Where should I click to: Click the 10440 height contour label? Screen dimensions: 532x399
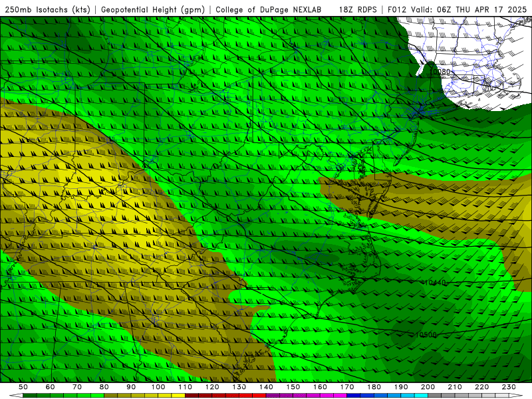[x=435, y=282]
